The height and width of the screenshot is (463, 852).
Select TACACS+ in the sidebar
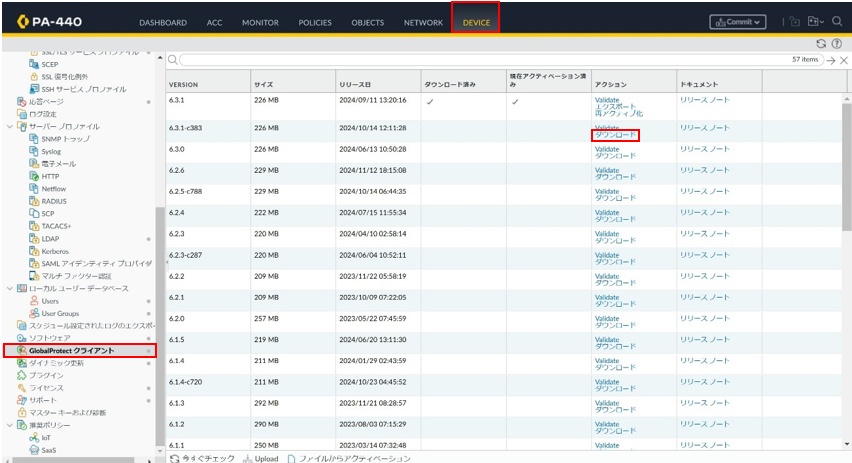pyautogui.click(x=57, y=226)
